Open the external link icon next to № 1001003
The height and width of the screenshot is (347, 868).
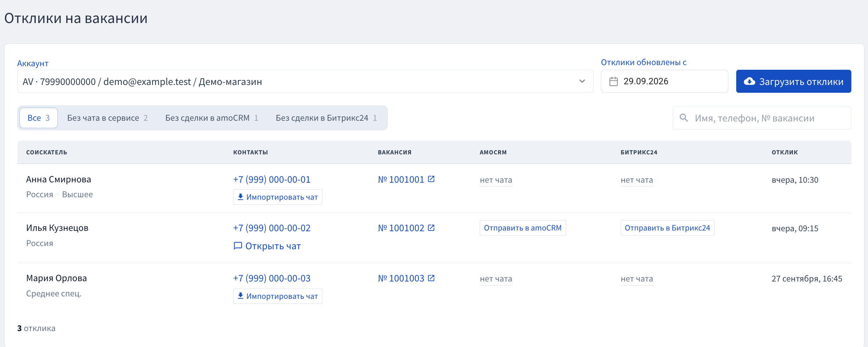click(431, 278)
